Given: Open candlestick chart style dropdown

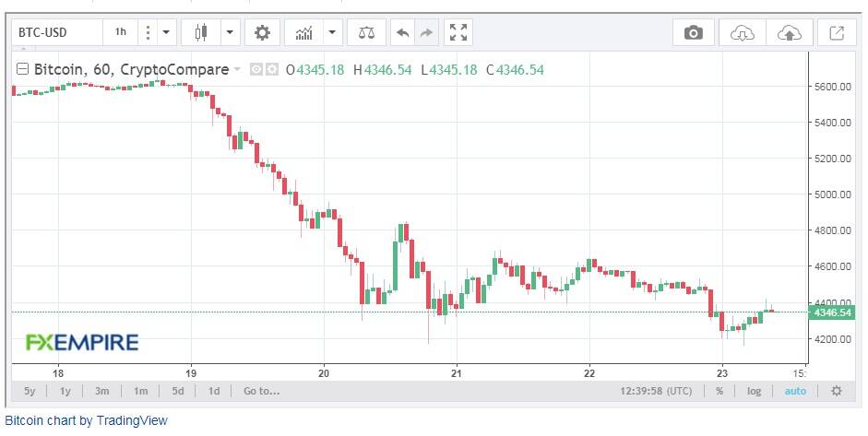Looking at the screenshot, I should [230, 32].
